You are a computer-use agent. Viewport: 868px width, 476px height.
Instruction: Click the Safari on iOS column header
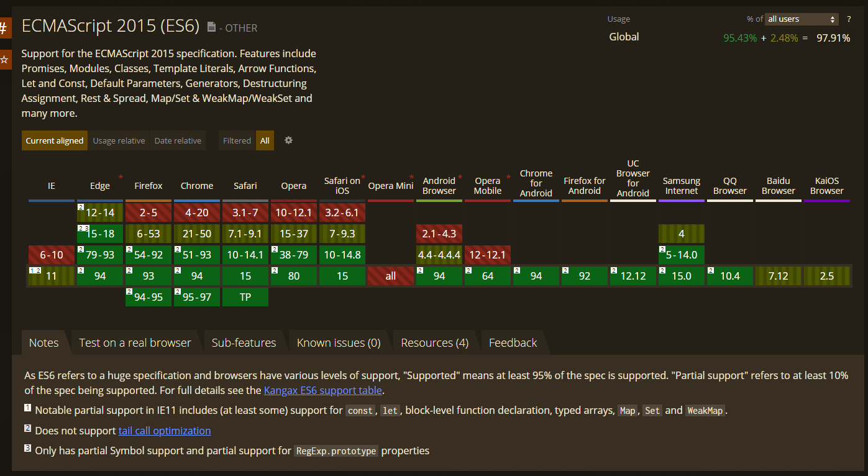342,186
